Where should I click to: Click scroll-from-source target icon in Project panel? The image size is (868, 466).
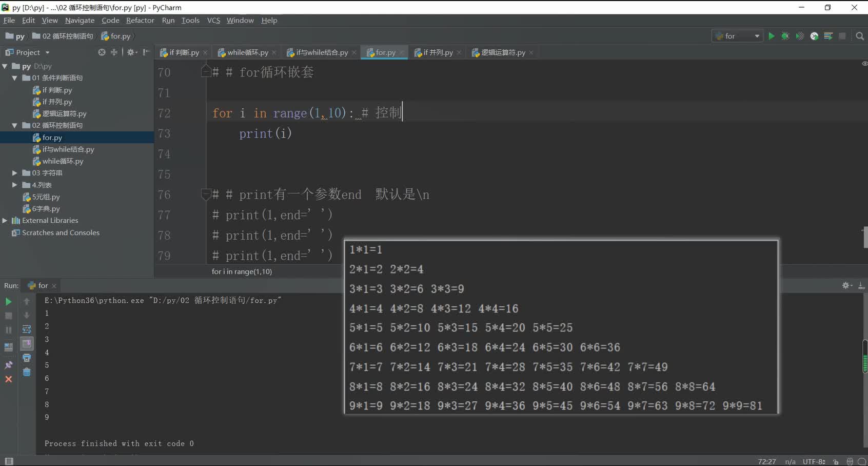click(102, 52)
